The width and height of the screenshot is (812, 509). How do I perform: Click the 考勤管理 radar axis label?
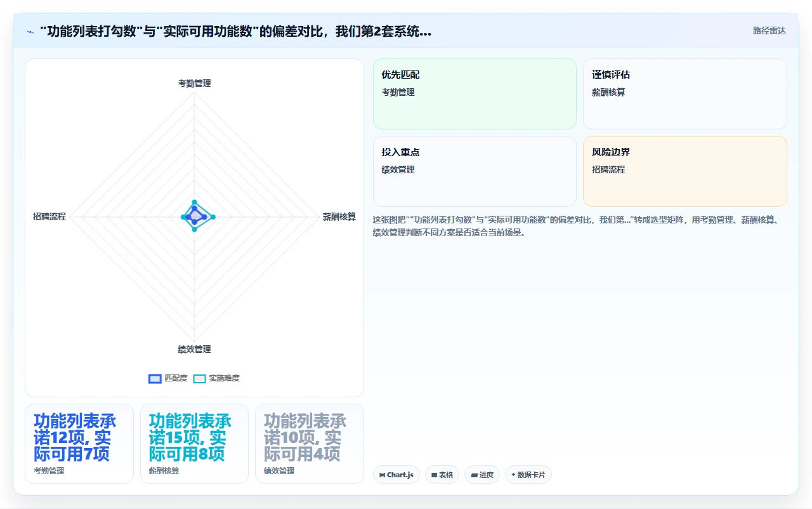click(x=194, y=83)
